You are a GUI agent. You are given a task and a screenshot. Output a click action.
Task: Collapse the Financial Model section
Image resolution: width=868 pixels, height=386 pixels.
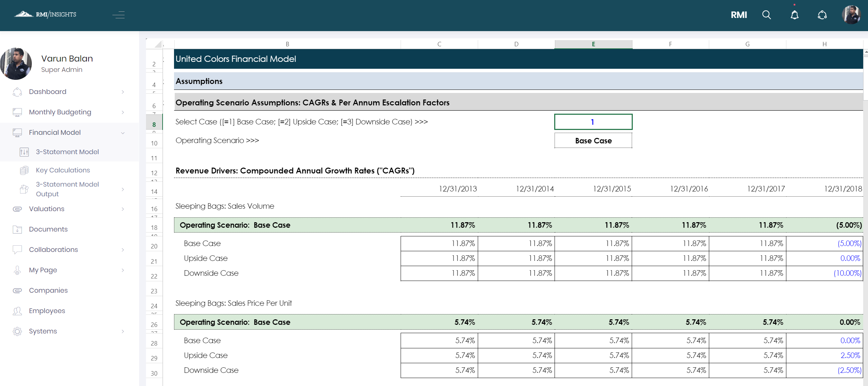click(123, 133)
